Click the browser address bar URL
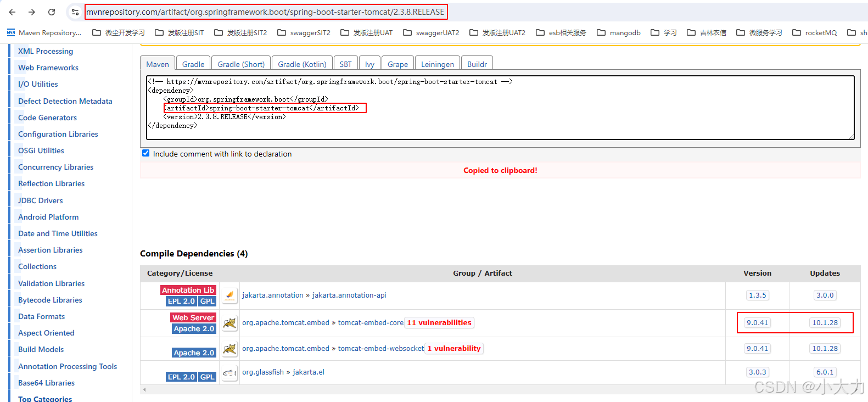 pos(266,12)
